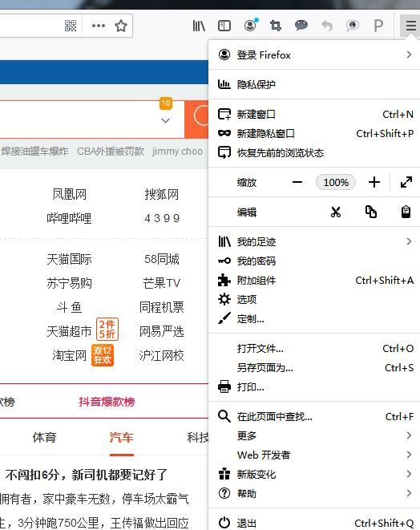Viewport: 420px width, 530px height.
Task: Select the 汽车 news tab
Action: pos(121,437)
